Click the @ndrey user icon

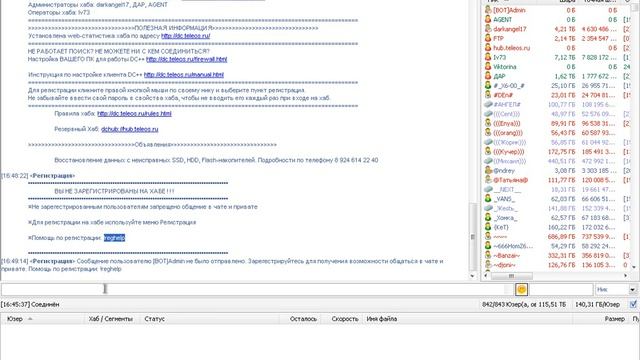tap(488, 170)
